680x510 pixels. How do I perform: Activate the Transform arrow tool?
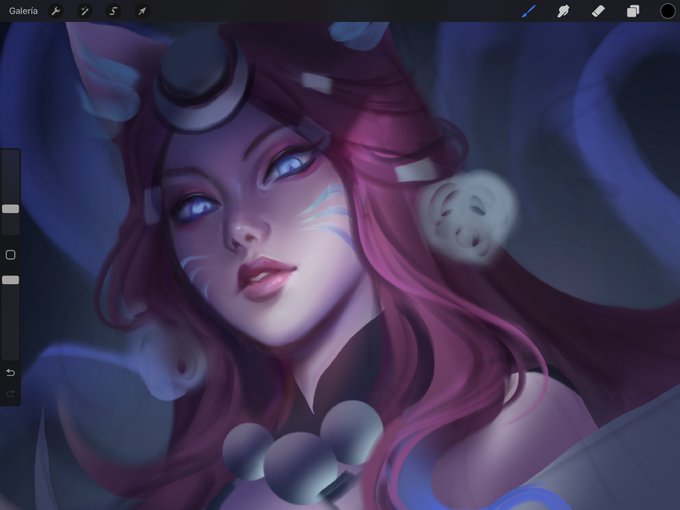tap(142, 11)
